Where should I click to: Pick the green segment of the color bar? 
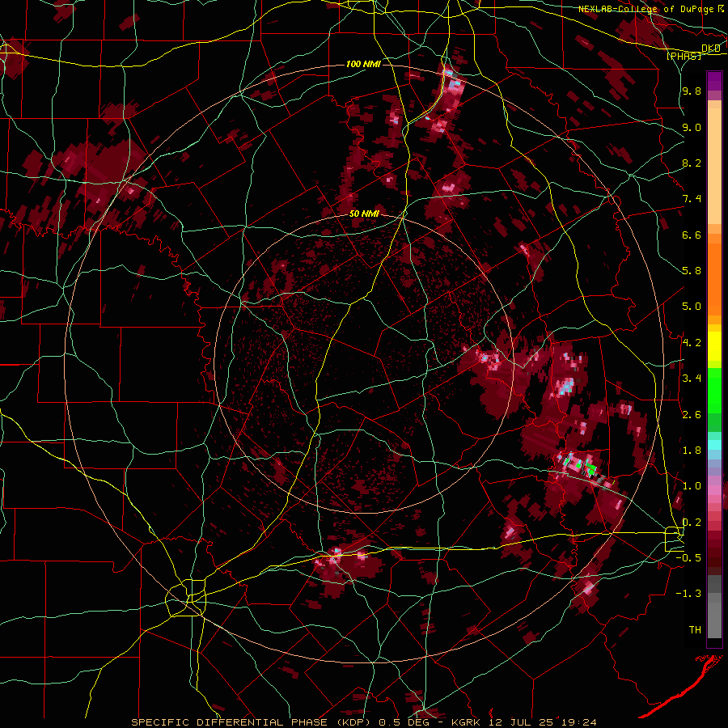714,390
